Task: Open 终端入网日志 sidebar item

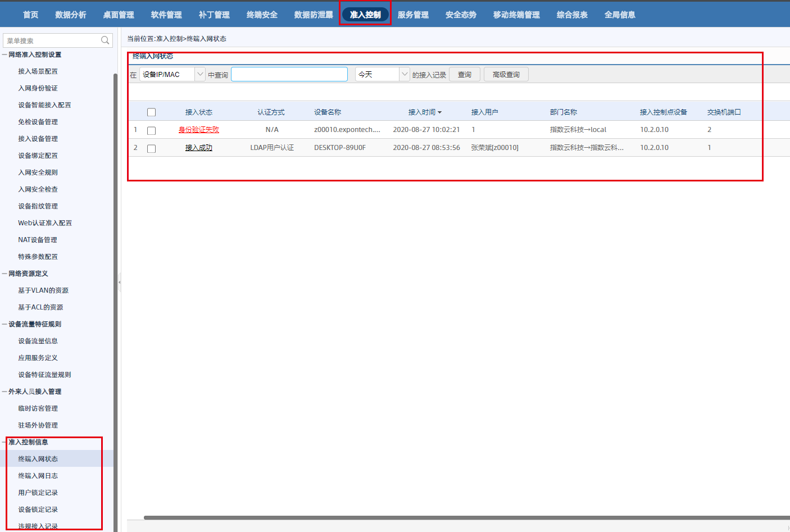Action: tap(38, 476)
